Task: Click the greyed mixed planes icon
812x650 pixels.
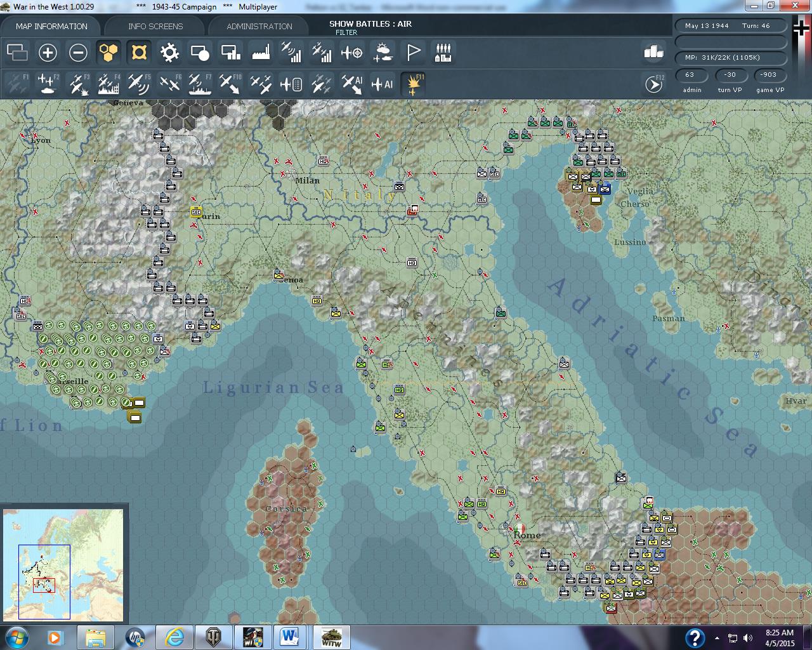Action: [x=322, y=84]
